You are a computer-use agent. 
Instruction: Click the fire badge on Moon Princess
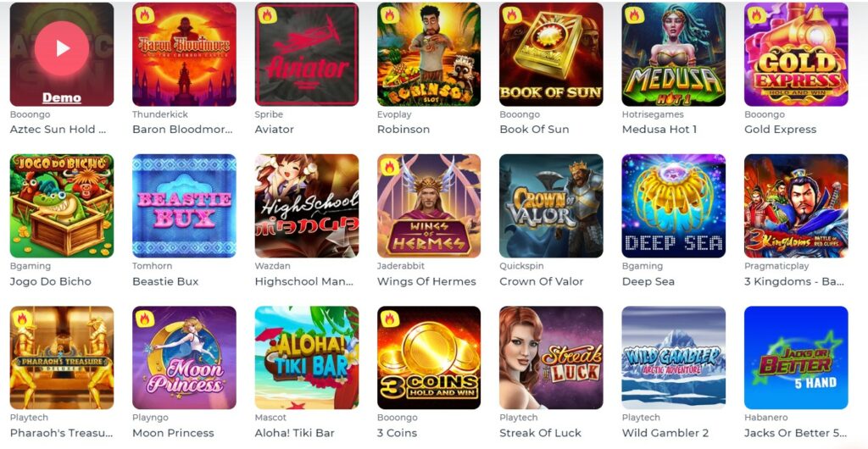145,319
